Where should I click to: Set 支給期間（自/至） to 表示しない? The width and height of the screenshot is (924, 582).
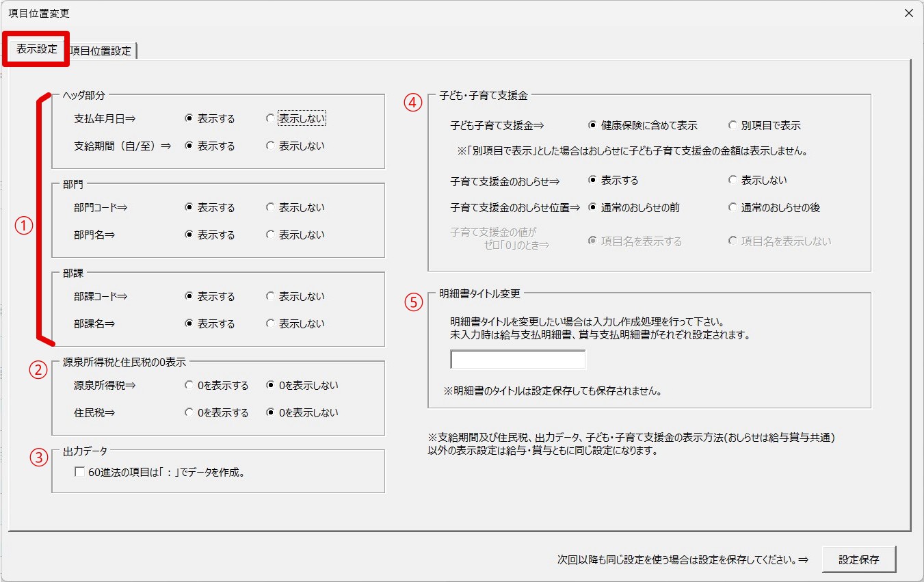271,146
